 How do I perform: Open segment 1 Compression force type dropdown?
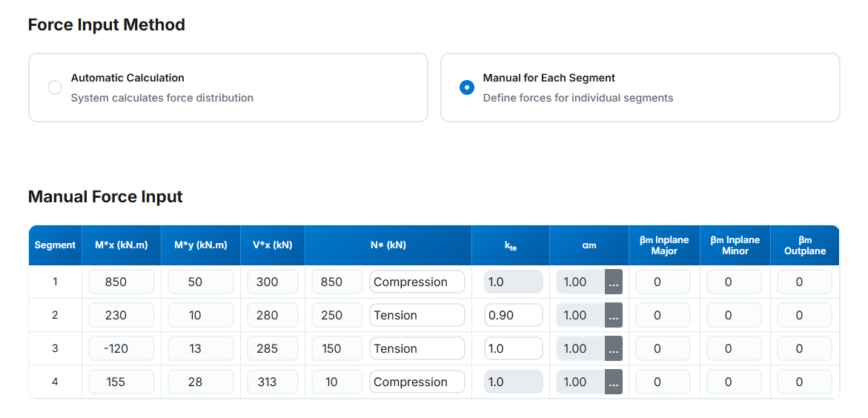(x=417, y=282)
